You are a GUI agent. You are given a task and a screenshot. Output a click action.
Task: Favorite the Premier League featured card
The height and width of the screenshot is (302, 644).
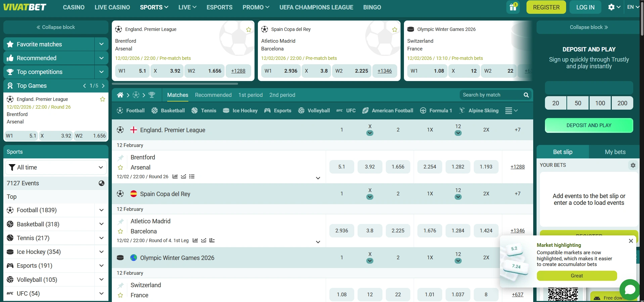248,30
